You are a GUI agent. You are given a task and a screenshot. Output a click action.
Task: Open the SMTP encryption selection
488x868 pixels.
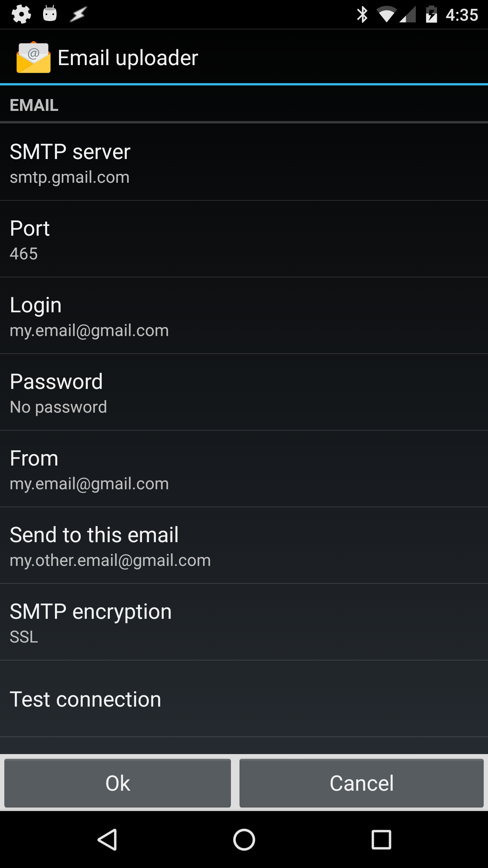244,622
